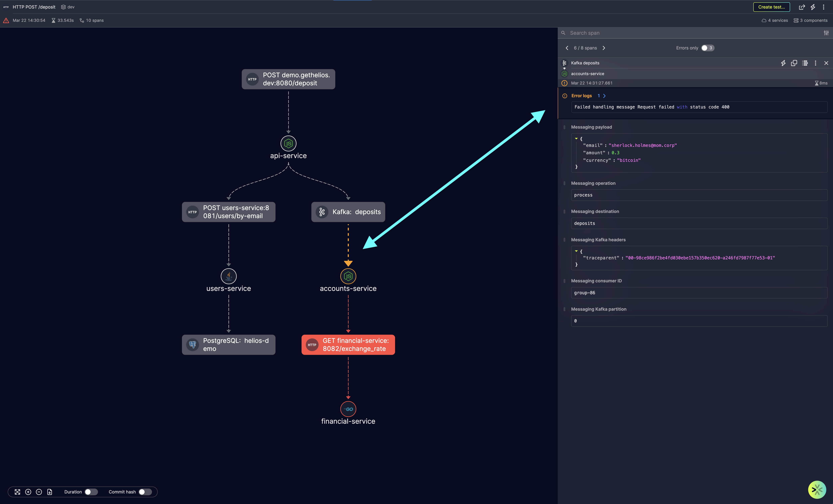Zoom in on the trace graph
The width and height of the screenshot is (833, 504).
coord(28,492)
